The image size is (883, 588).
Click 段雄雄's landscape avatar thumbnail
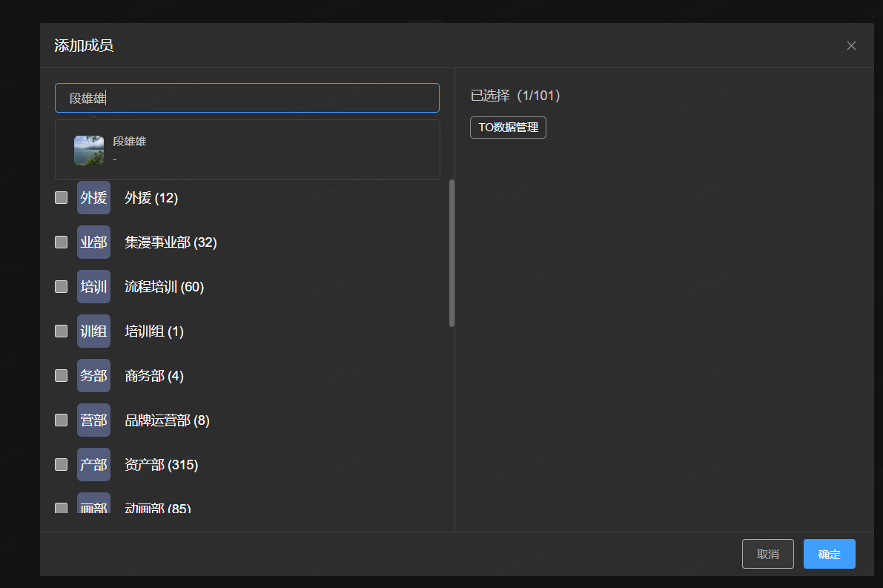click(89, 150)
